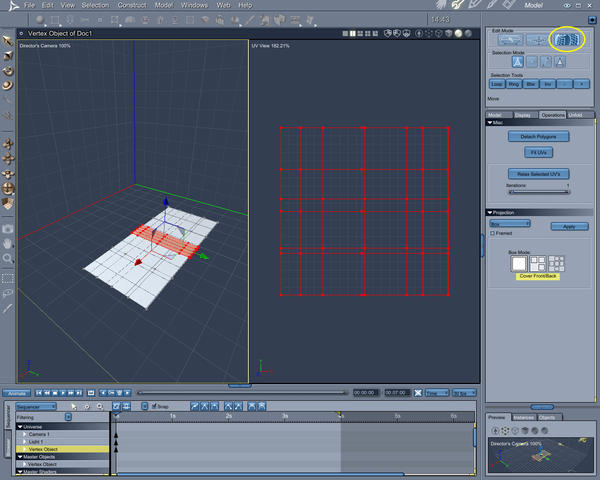Select the magnifier Zoom tool
This screenshot has height=480, width=600.
coord(8,258)
